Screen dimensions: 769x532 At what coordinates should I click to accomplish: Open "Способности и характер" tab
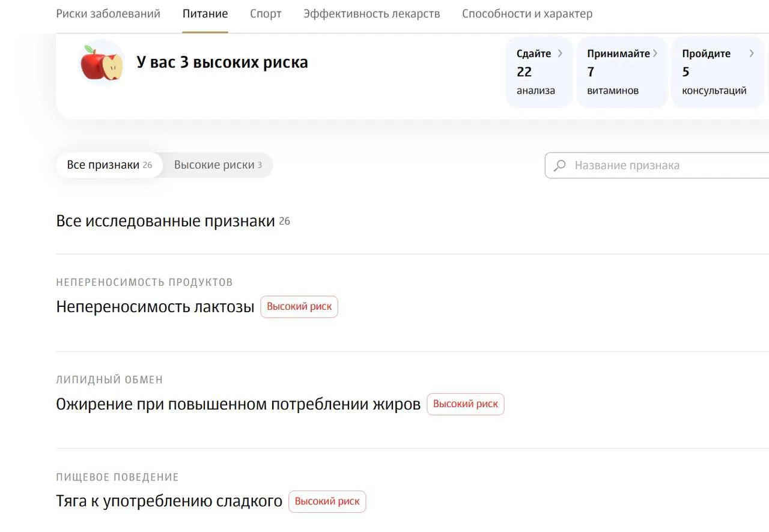(527, 14)
